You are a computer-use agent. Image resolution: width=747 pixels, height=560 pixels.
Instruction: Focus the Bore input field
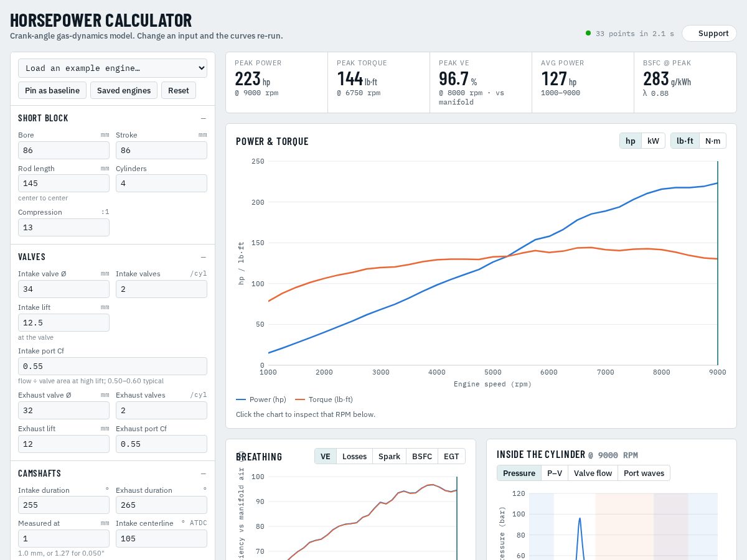(63, 150)
